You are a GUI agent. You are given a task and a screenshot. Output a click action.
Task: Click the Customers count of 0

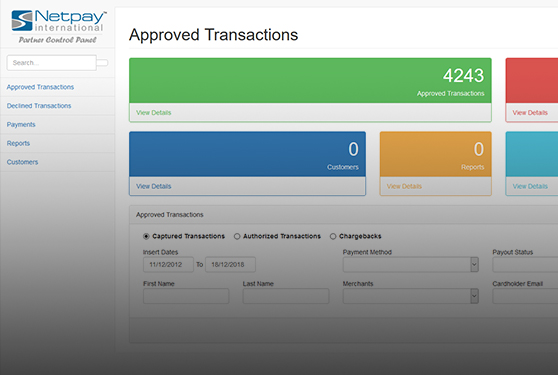[353, 149]
